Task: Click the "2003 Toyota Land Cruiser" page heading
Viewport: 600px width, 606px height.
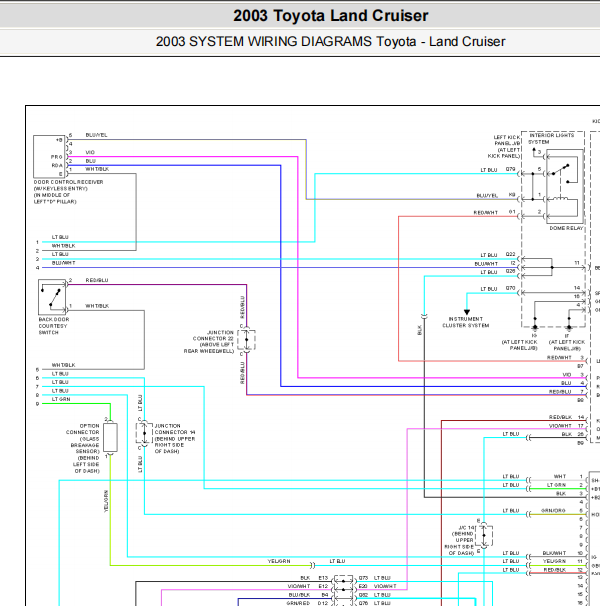Action: [331, 16]
